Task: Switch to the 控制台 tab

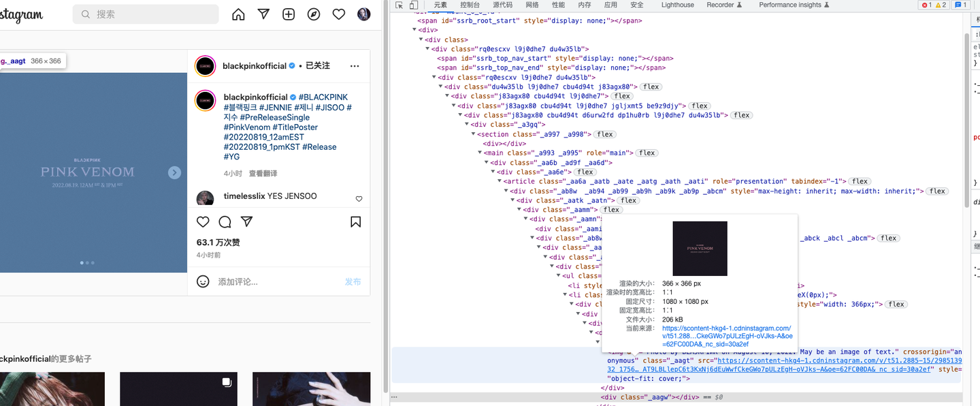Action: tap(470, 5)
